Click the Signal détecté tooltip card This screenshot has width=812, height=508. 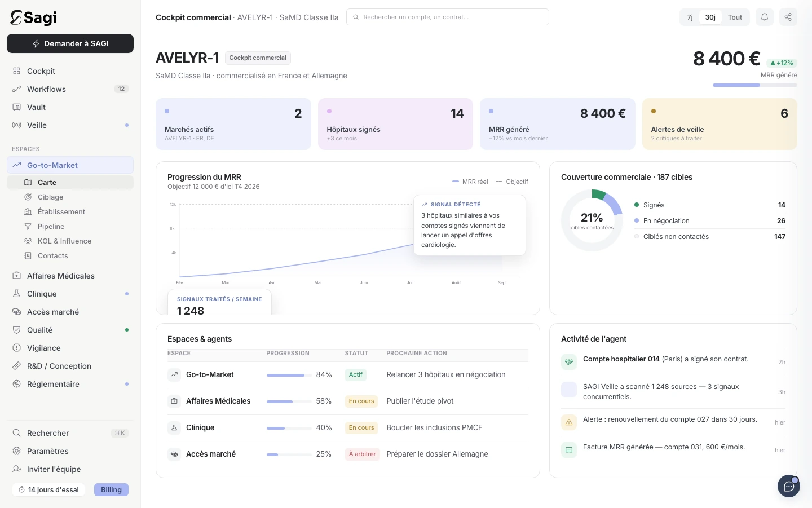pos(470,225)
